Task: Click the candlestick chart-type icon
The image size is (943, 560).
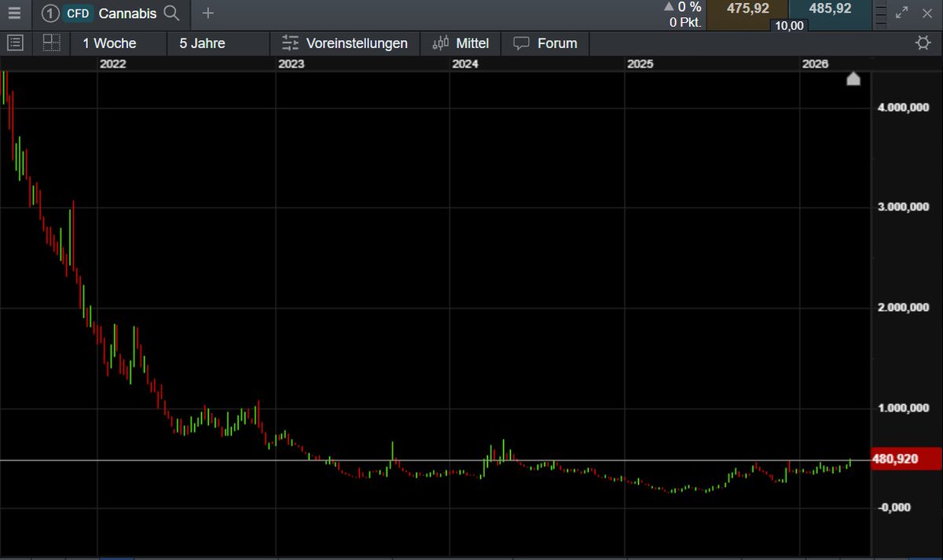Action: (x=441, y=43)
